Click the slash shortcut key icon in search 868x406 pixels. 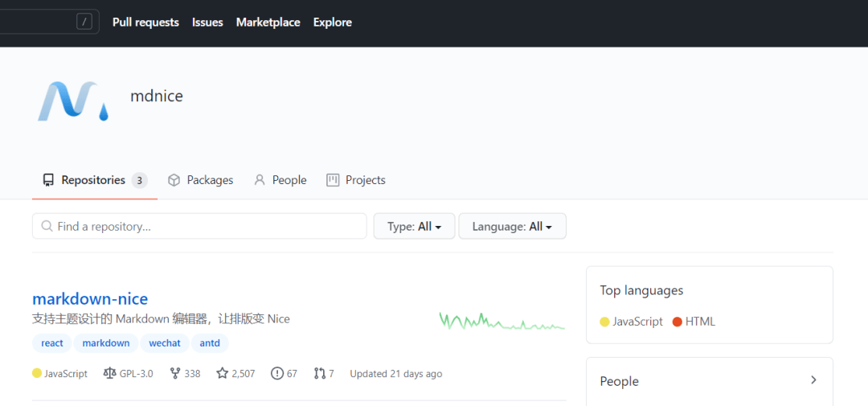click(84, 22)
